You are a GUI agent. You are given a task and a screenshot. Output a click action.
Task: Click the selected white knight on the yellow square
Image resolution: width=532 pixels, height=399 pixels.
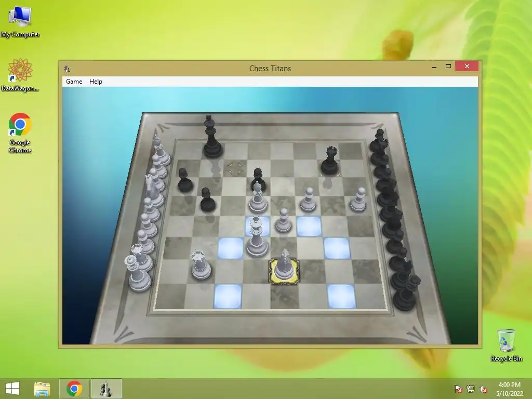click(284, 268)
